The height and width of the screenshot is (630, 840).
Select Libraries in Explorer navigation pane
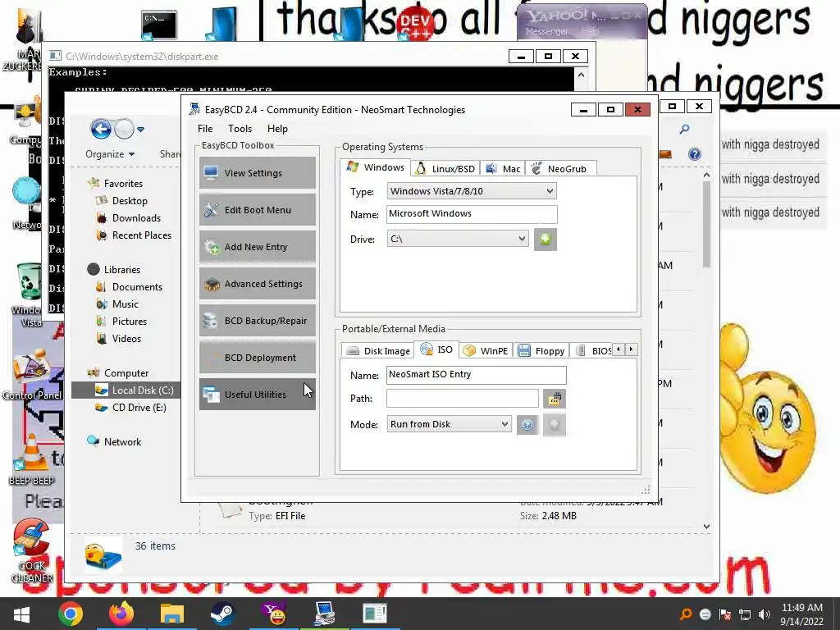click(121, 269)
